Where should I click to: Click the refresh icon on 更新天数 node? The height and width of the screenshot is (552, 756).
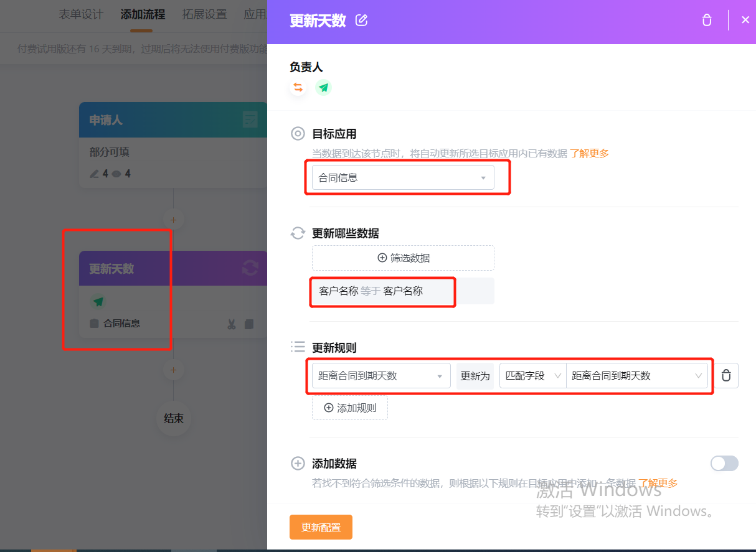tap(250, 268)
